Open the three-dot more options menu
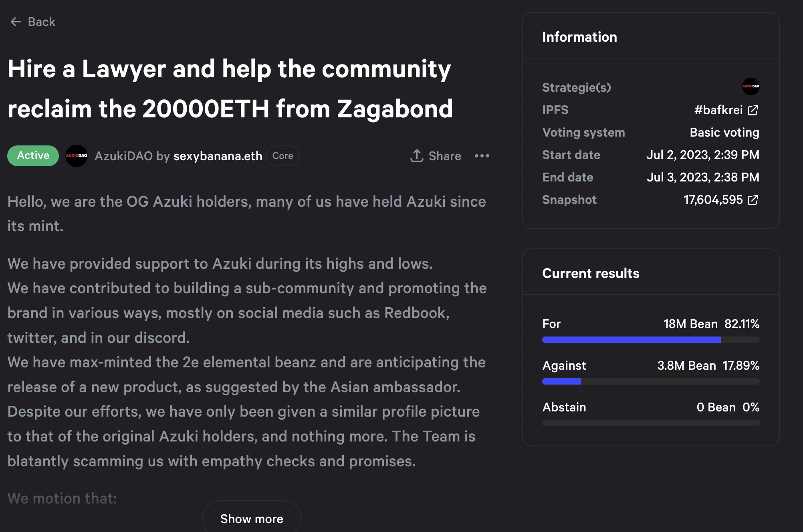 click(x=482, y=156)
